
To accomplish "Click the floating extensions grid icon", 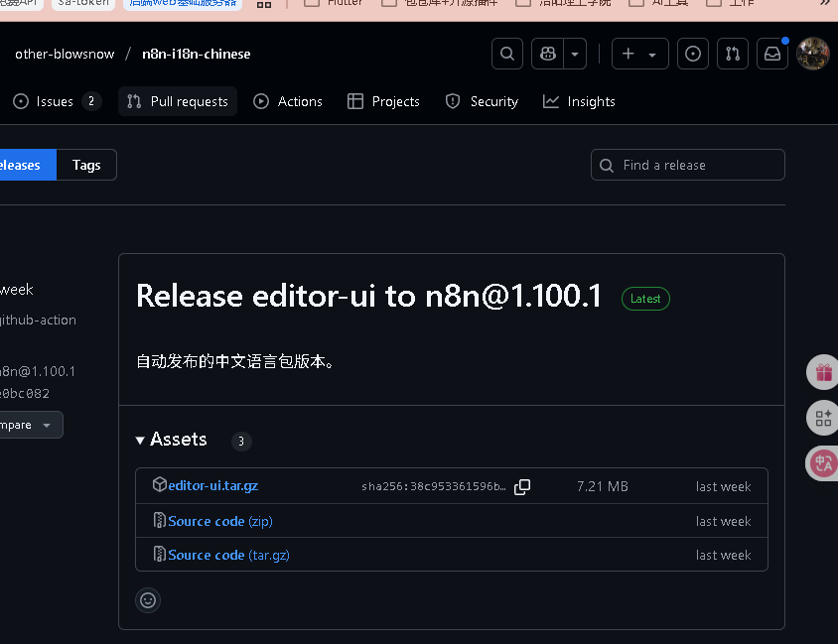I will (x=822, y=418).
